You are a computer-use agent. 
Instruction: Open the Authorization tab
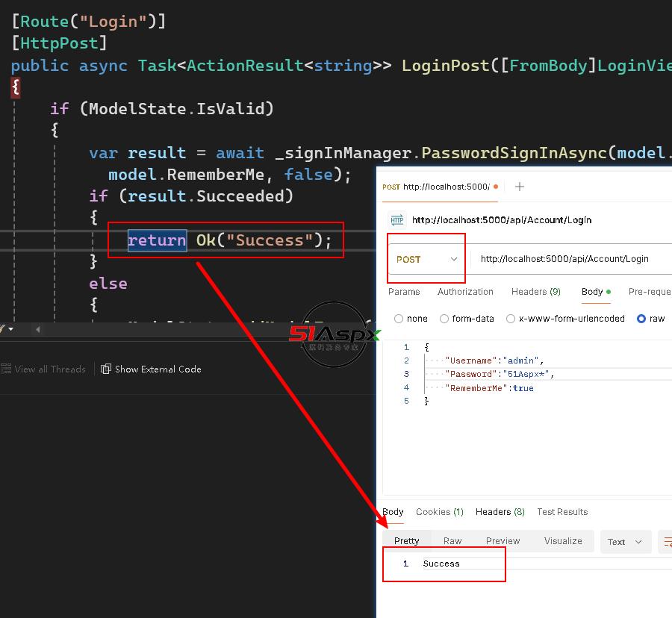[x=465, y=292]
